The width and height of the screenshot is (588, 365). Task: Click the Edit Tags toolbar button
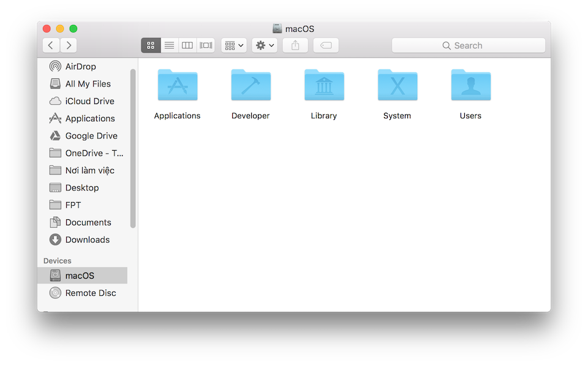[326, 45]
